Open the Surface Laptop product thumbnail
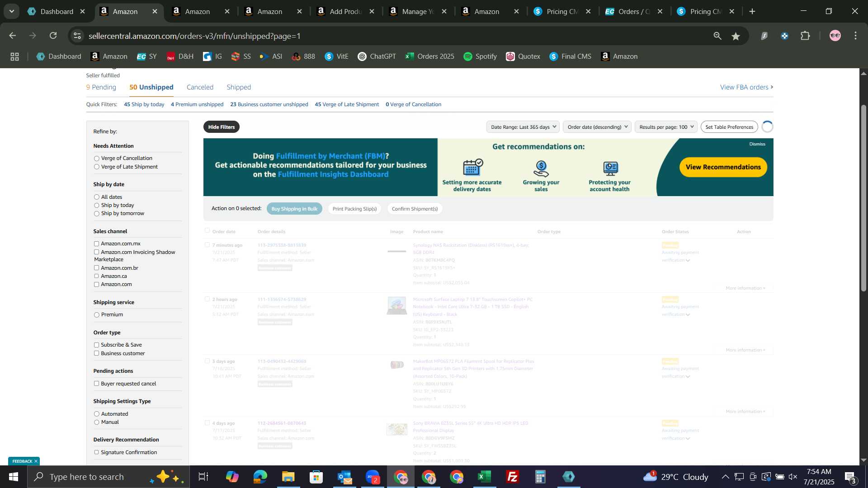The width and height of the screenshot is (868, 488). (x=396, y=306)
